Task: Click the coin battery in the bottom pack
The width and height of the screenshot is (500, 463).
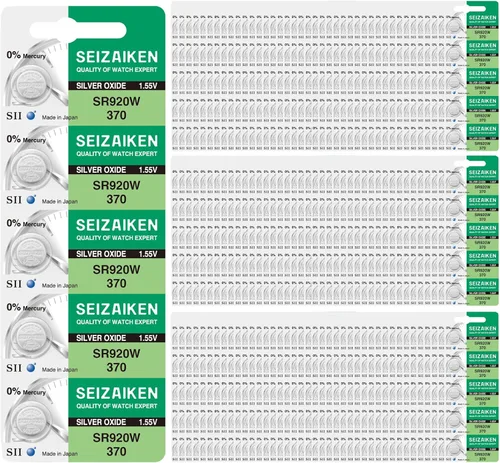Action: tap(30, 421)
